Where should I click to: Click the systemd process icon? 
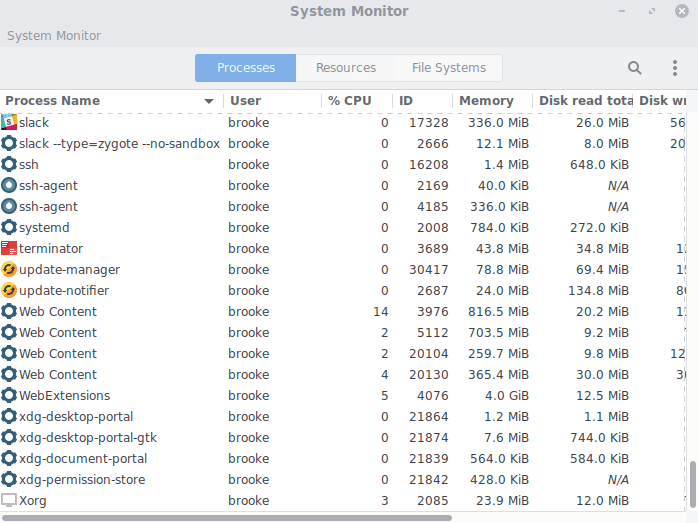9,227
